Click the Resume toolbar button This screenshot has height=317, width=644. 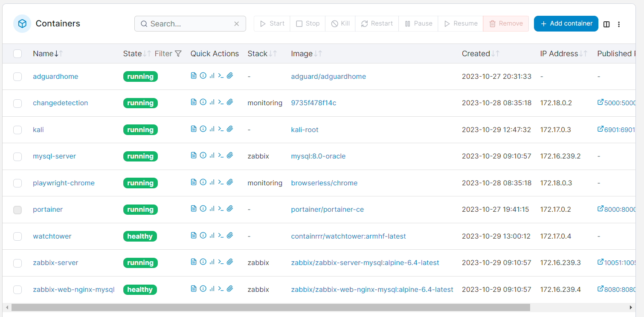461,23
